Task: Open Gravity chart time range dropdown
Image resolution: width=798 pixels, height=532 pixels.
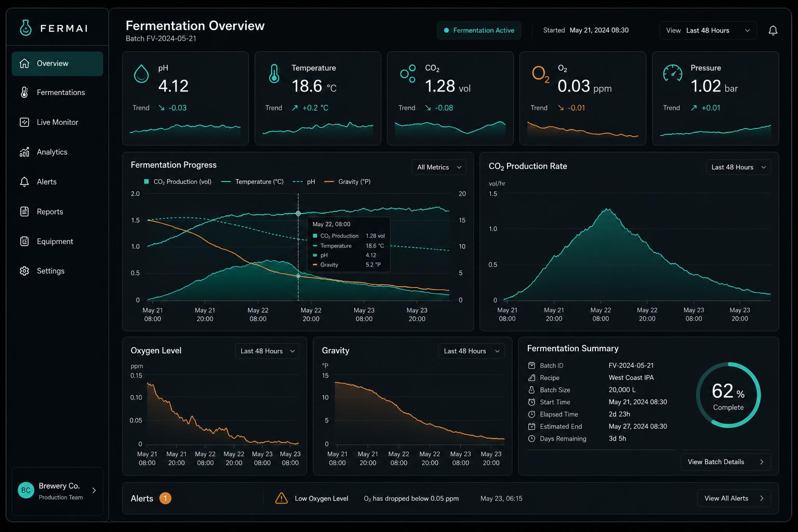Action: tap(471, 351)
